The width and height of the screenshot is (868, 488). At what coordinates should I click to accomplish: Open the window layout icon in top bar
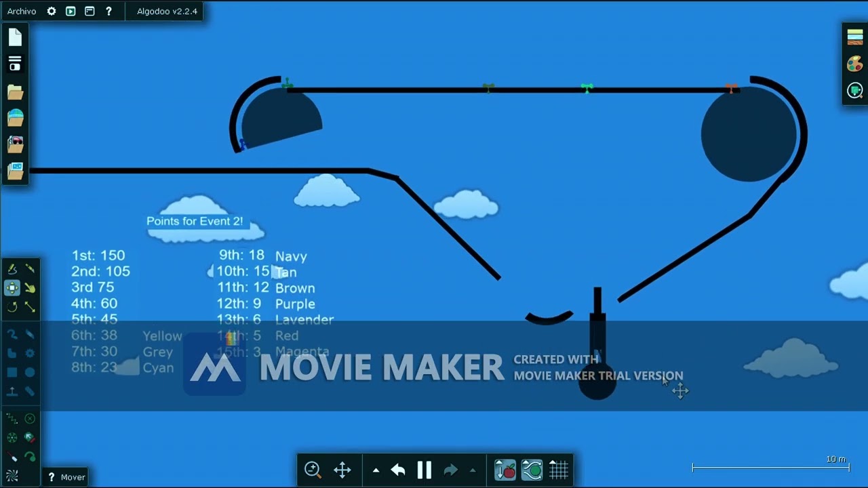[x=90, y=12]
